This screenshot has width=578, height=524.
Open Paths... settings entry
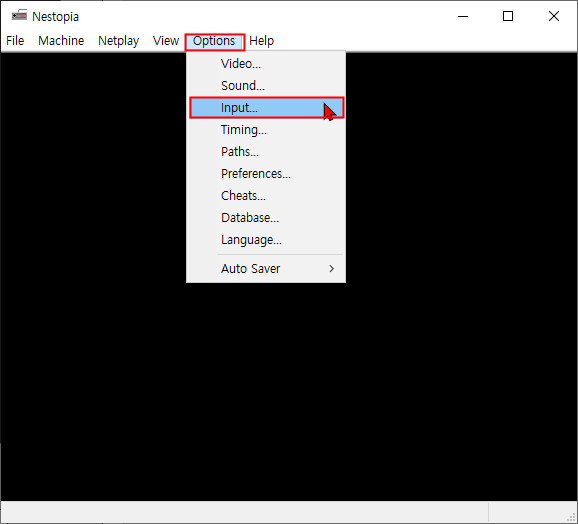[x=267, y=151]
